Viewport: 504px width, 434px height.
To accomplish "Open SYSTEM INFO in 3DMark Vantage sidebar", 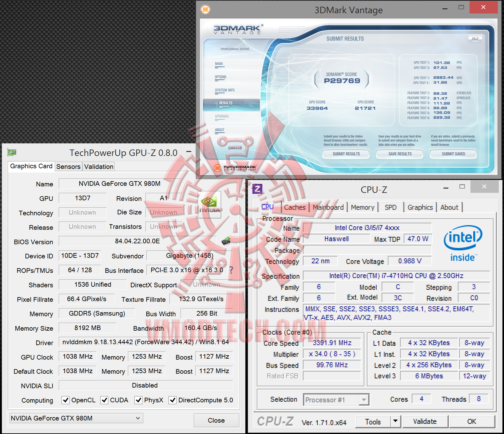I will pos(232,91).
